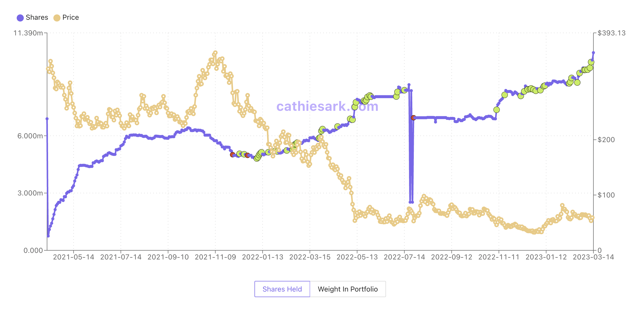Click the red sell marker near 2022-07-14 drop

click(413, 118)
